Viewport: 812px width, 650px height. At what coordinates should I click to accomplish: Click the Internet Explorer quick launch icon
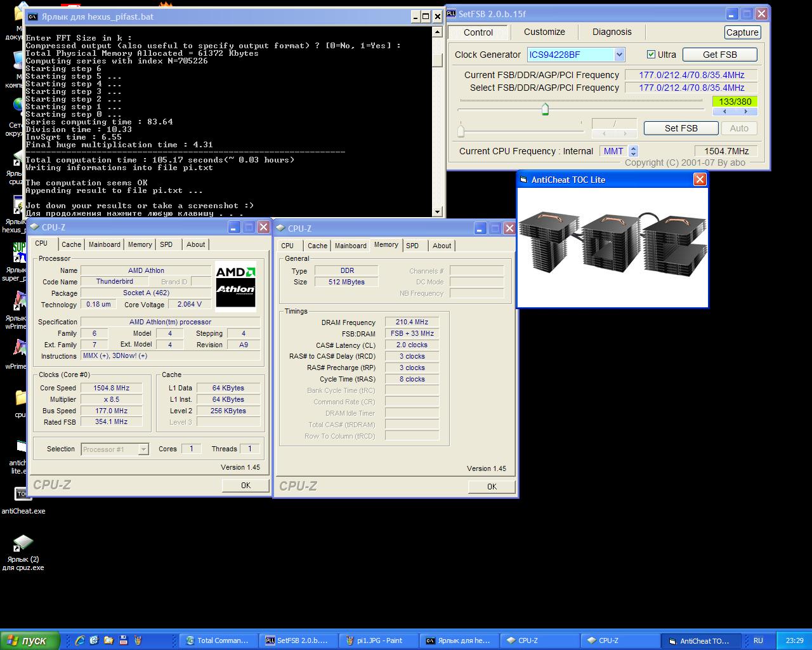80,640
